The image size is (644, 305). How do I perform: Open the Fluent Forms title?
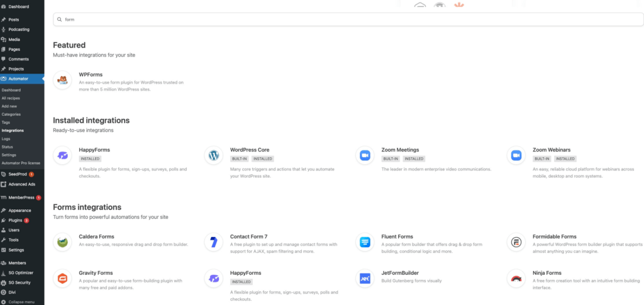click(x=397, y=237)
